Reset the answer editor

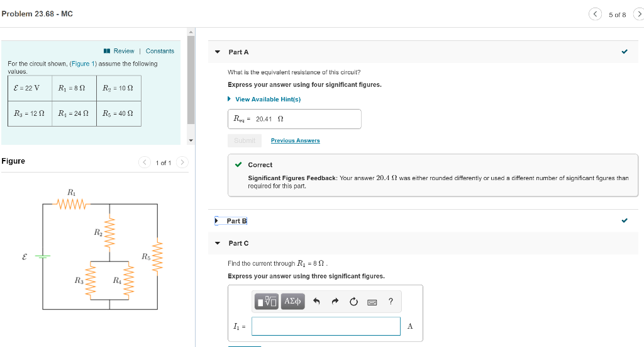coord(353,302)
